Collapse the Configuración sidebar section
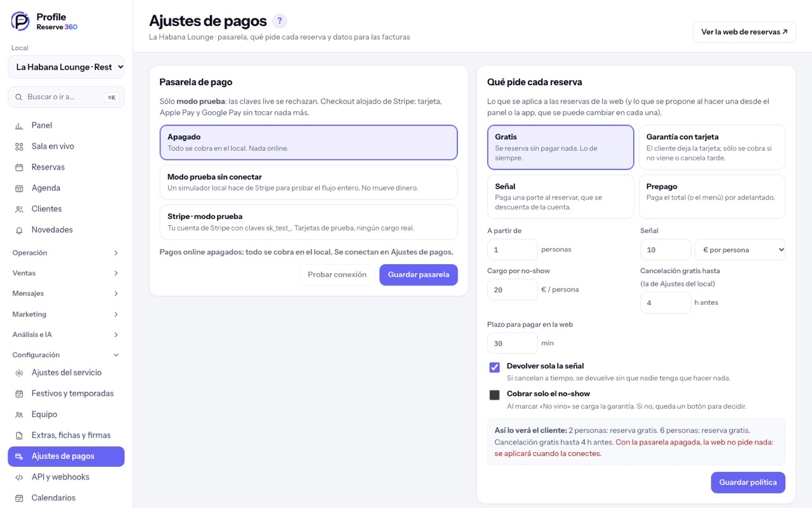 [x=66, y=355]
